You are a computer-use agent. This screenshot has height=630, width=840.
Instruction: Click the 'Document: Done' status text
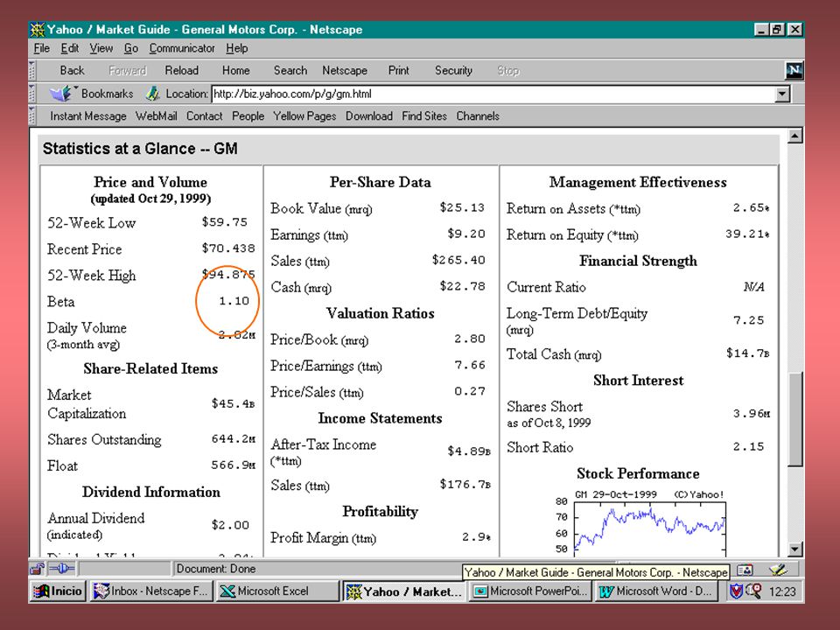216,569
